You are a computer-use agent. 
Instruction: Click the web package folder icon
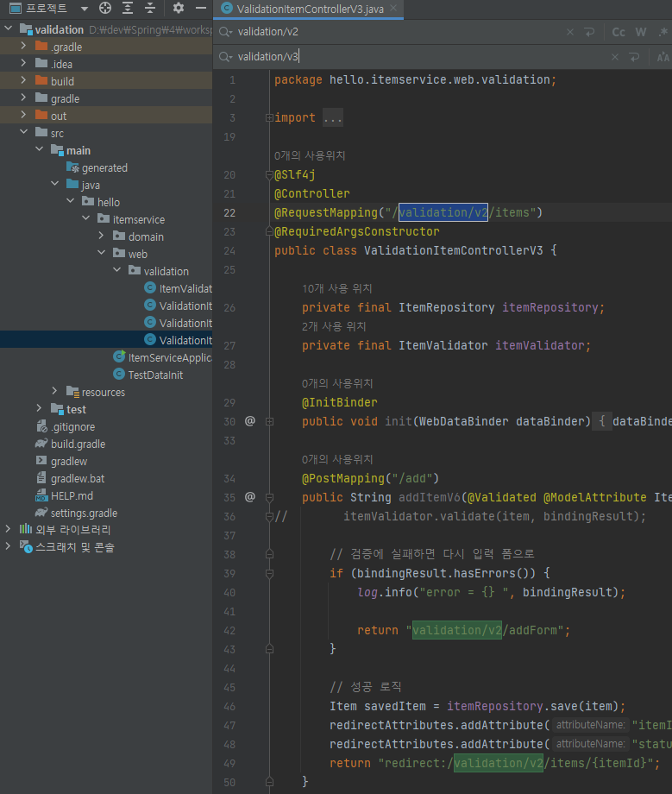pos(119,253)
